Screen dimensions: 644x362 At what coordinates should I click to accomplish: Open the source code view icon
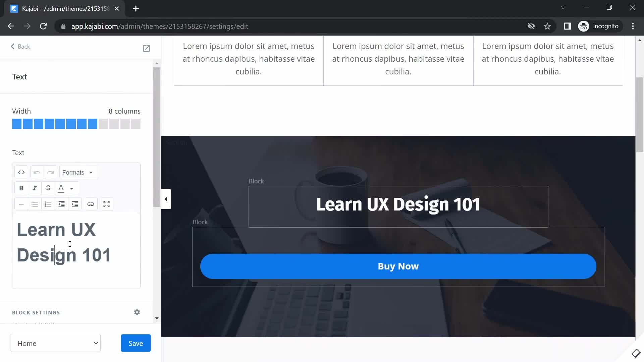pos(21,172)
